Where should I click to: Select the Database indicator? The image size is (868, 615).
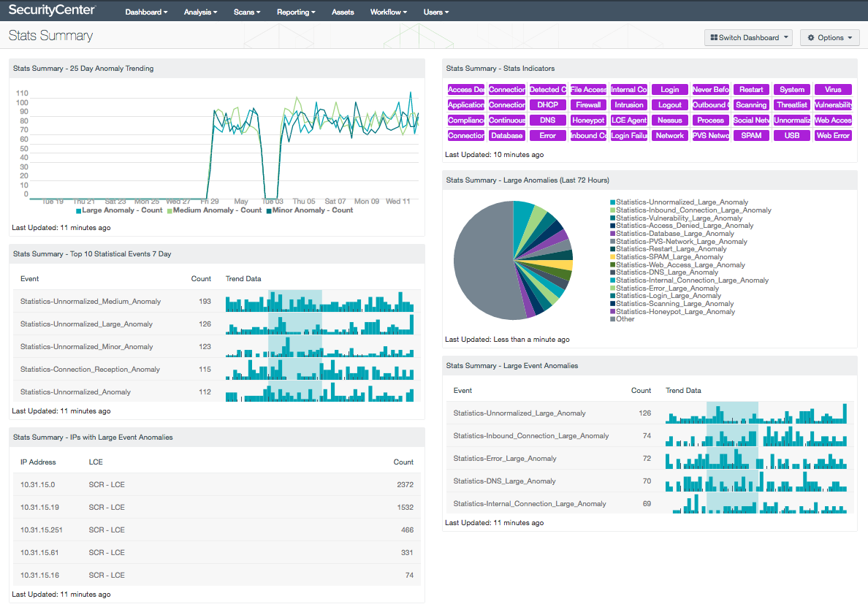tap(506, 136)
